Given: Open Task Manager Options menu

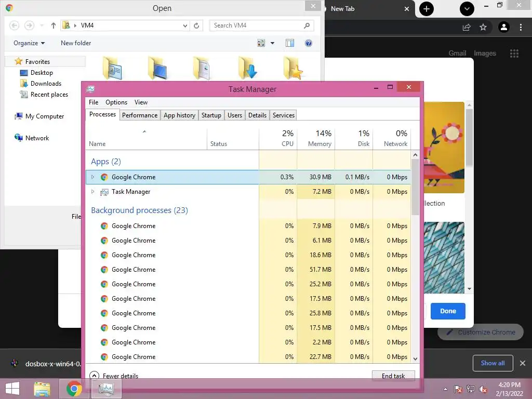Looking at the screenshot, I should [x=116, y=102].
